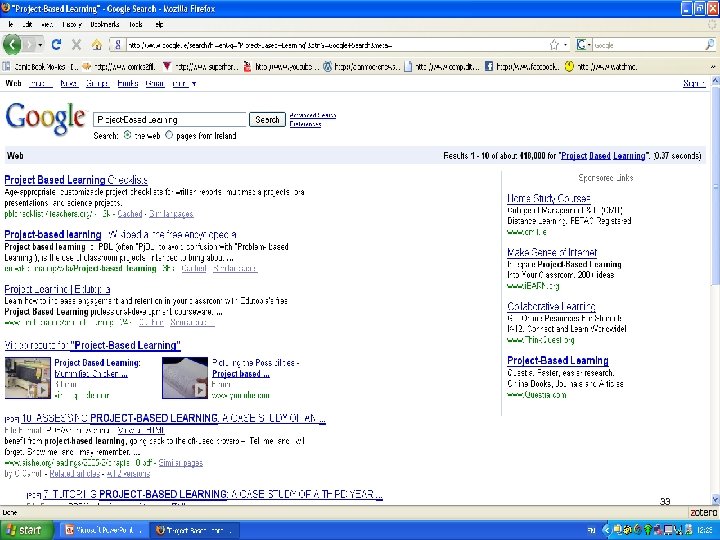Screen dimensions: 720x540
Task: Click Video results for Project-Based Learning link
Action: click(92, 345)
